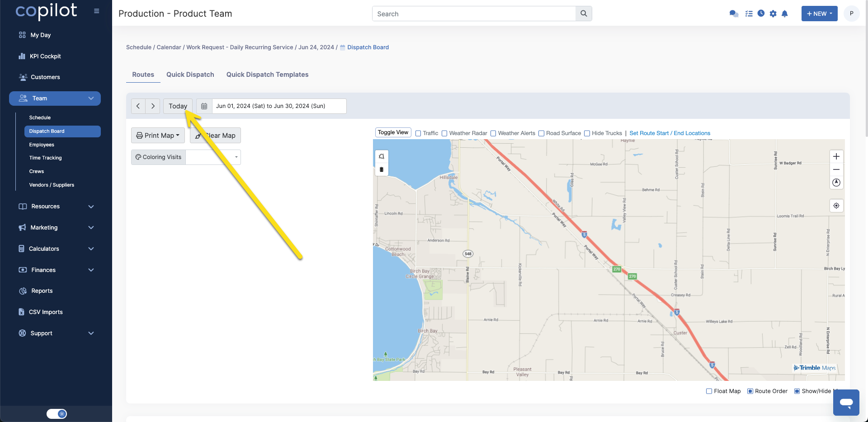868x422 pixels.
Task: Open the Coloring Visits dropdown
Action: coord(213,157)
